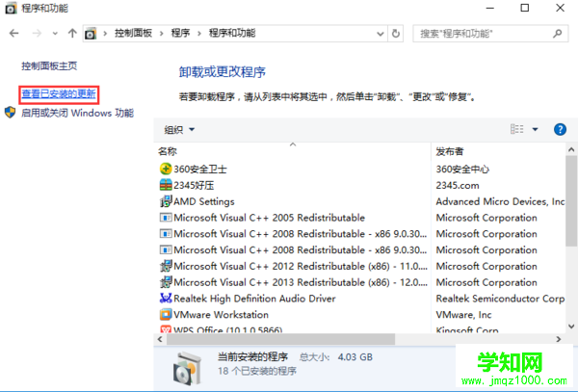
Task: Click the change view layout icon
Action: point(516,129)
